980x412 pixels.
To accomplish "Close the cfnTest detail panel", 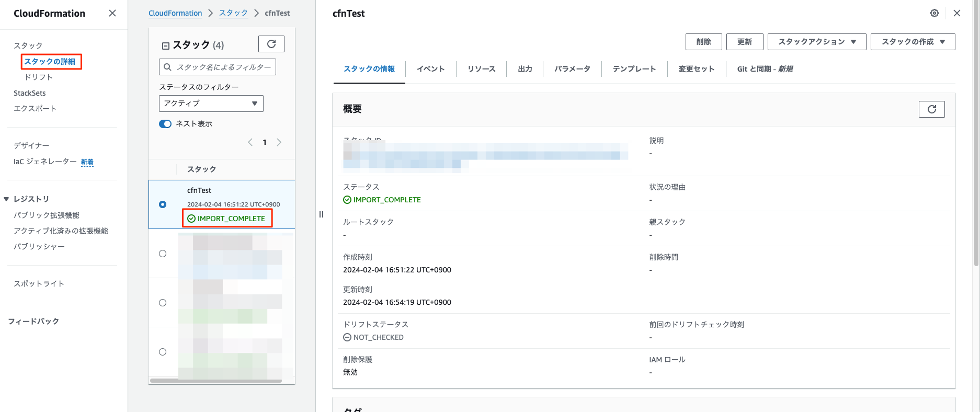I will coord(957,13).
